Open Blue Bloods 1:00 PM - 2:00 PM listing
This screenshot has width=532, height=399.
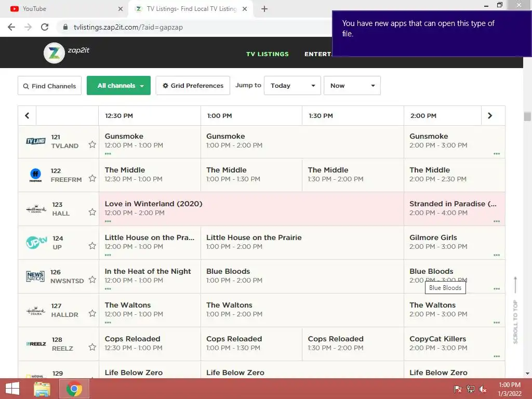click(x=302, y=276)
